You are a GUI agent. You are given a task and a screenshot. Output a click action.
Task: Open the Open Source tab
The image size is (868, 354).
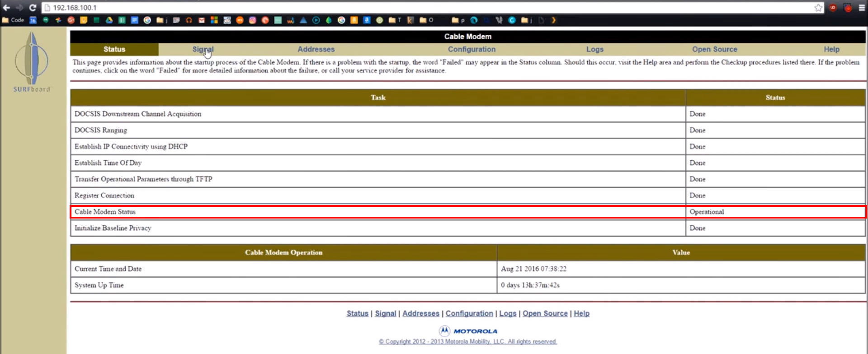(714, 49)
